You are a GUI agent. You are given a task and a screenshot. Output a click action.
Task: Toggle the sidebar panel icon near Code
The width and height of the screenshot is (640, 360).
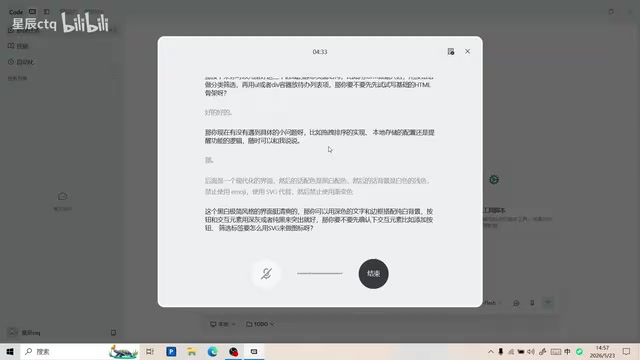click(x=47, y=11)
